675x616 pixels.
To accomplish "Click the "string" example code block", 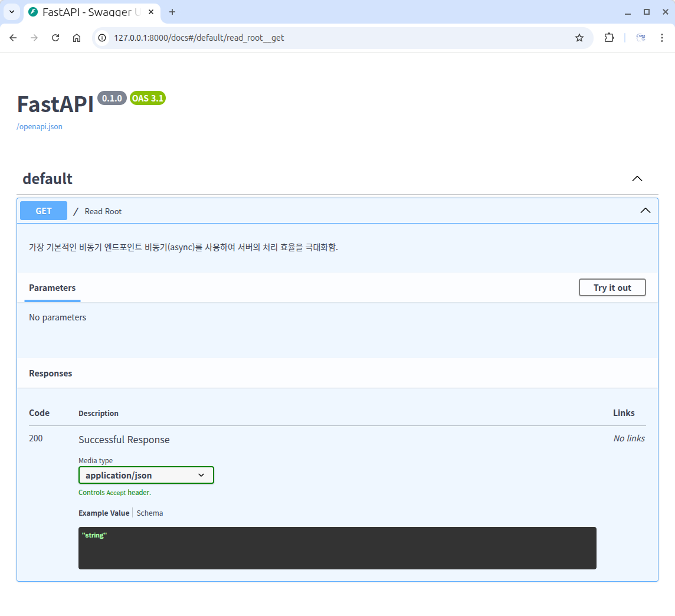I will 337,548.
